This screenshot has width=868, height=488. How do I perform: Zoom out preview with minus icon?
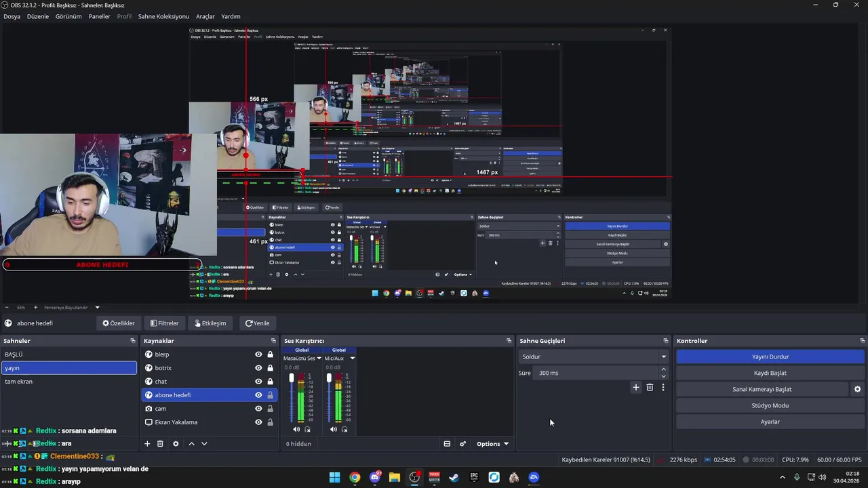(6, 307)
